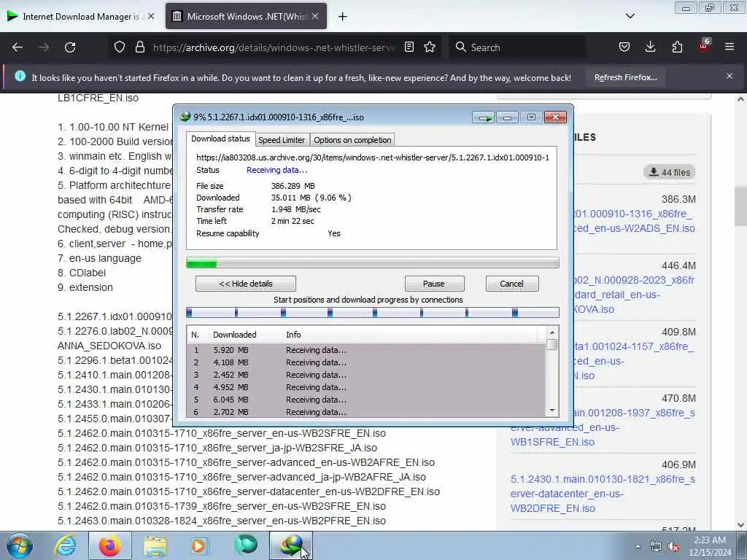Click Firefox forward arrow button
Viewport: 747px width, 560px height.
click(x=44, y=47)
